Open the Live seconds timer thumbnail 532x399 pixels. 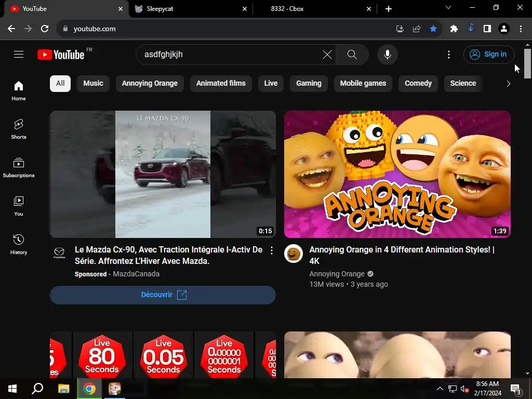(163, 355)
